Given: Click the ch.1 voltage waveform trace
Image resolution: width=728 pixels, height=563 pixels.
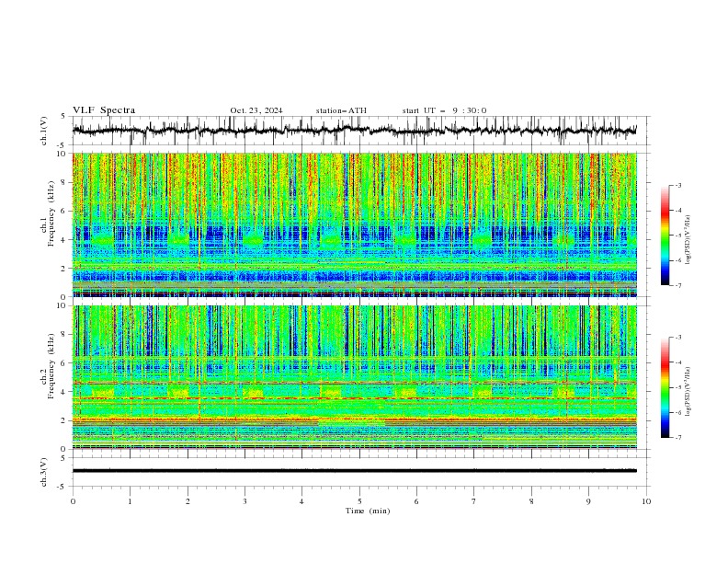Looking at the screenshot, I should point(354,131).
